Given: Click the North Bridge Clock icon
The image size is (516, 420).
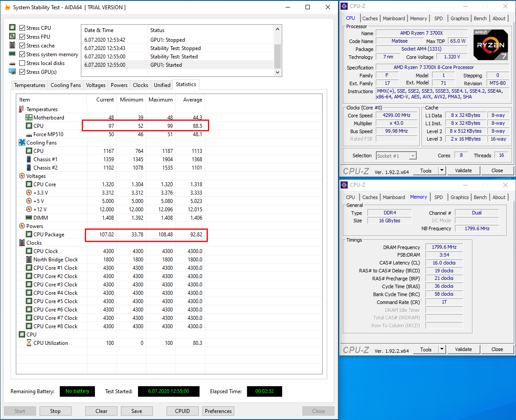Looking at the screenshot, I should pos(29,260).
